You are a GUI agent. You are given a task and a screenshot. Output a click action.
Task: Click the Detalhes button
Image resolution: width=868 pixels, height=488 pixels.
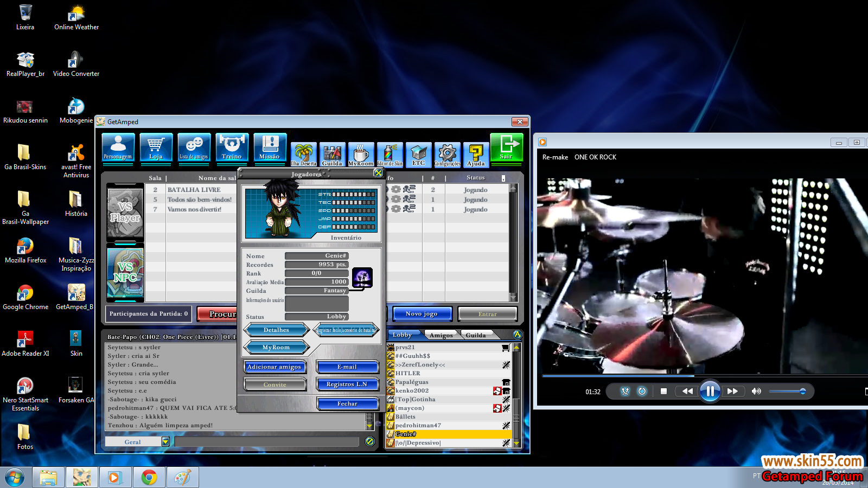[x=277, y=330]
